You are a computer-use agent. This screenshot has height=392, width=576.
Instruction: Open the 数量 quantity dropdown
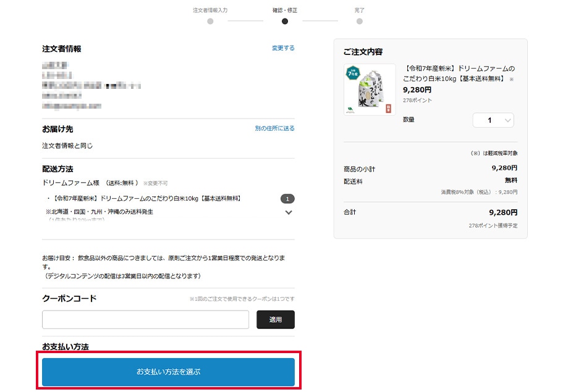click(493, 120)
